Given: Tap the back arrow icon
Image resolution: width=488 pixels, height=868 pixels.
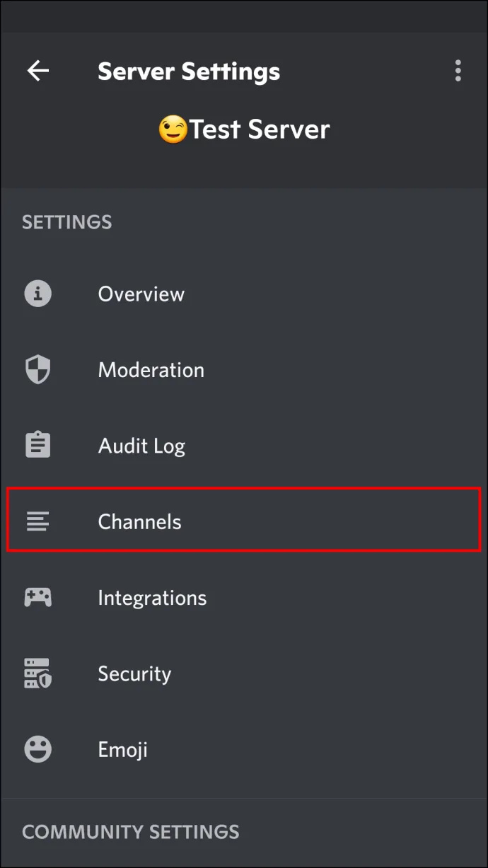Looking at the screenshot, I should (38, 71).
